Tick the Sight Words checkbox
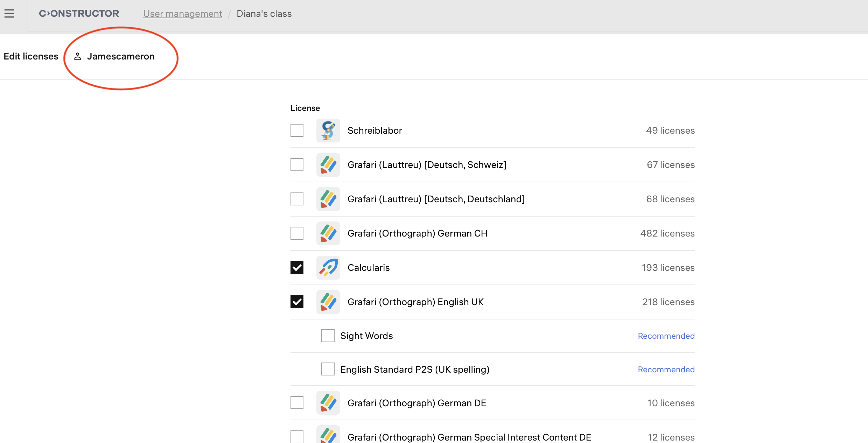The height and width of the screenshot is (443, 868). click(328, 336)
